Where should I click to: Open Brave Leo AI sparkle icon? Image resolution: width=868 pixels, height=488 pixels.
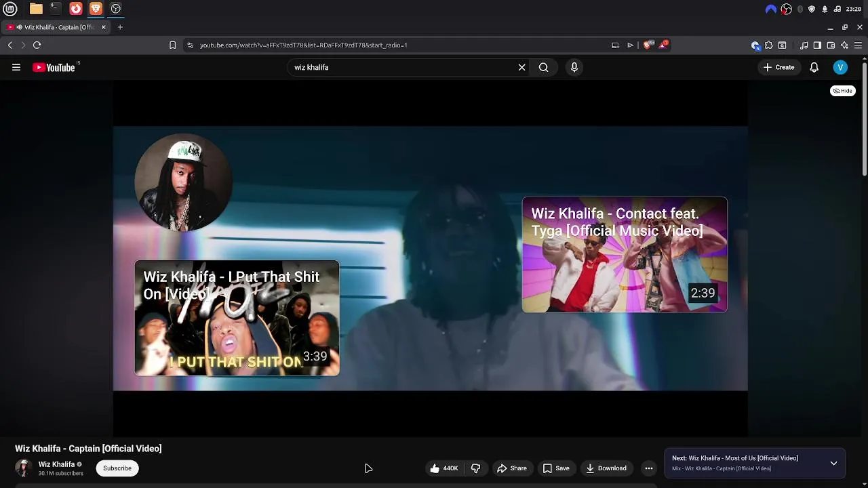click(844, 45)
